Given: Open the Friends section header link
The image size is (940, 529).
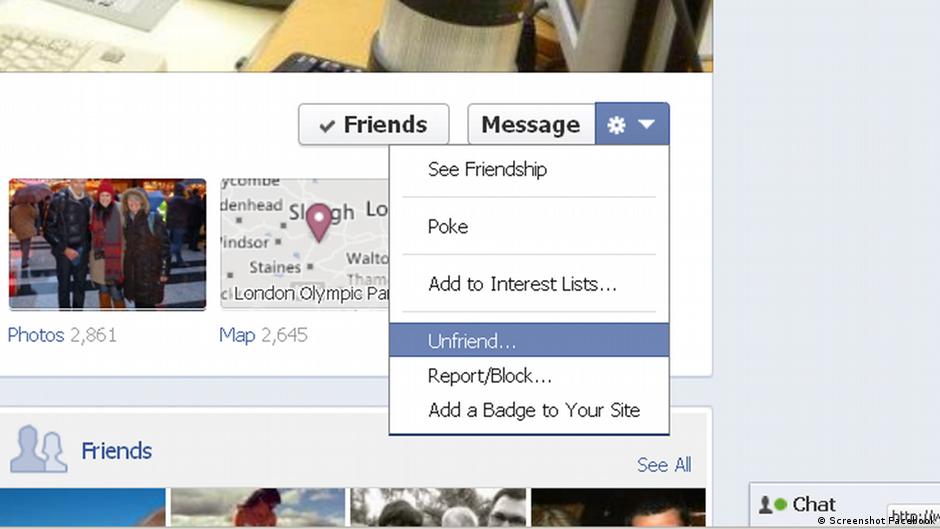Looking at the screenshot, I should click(116, 450).
